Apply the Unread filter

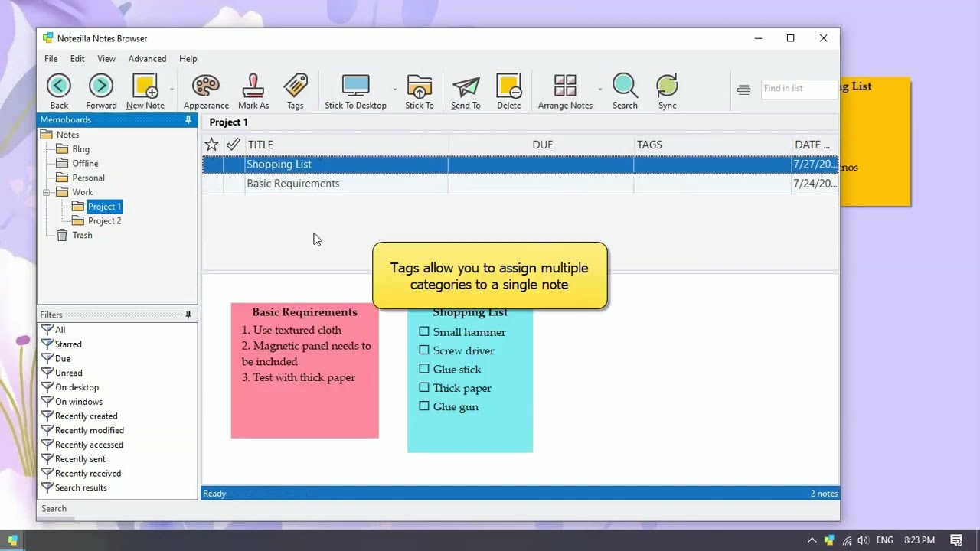coord(69,373)
